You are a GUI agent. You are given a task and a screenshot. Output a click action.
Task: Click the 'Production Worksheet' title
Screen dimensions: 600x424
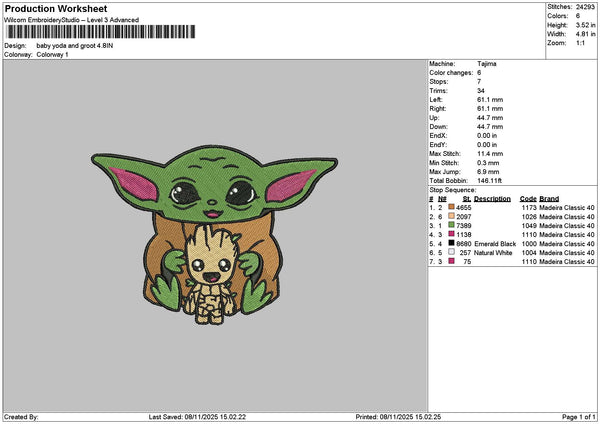56,8
